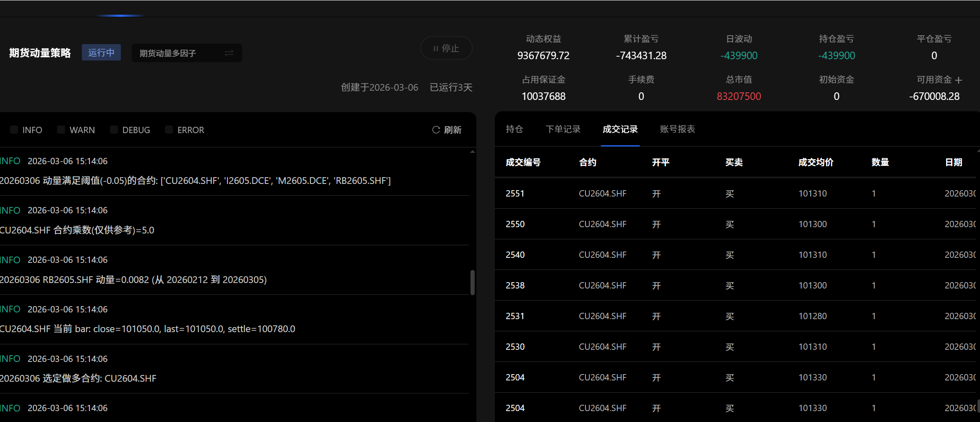The image size is (980, 422).
Task: Select trade row number 2530
Action: (x=735, y=347)
